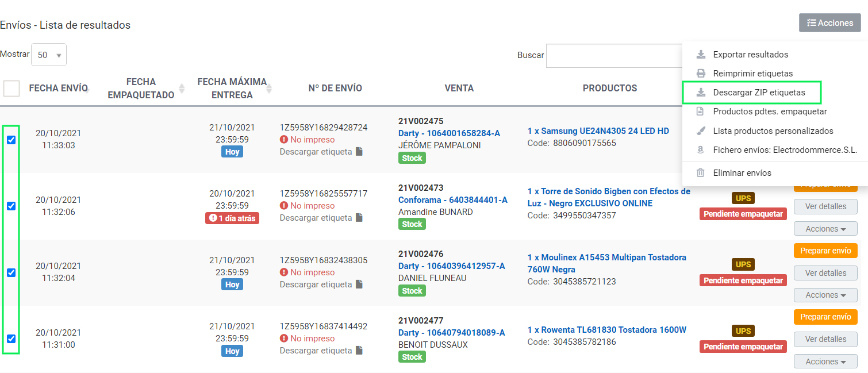Click the trash icon next to Eliminar envíos

click(x=701, y=172)
